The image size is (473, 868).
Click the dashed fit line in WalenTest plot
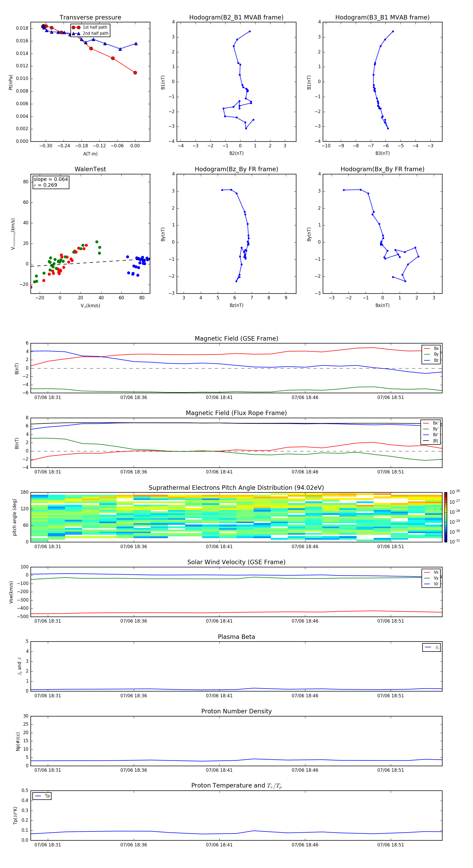pyautogui.click(x=90, y=263)
